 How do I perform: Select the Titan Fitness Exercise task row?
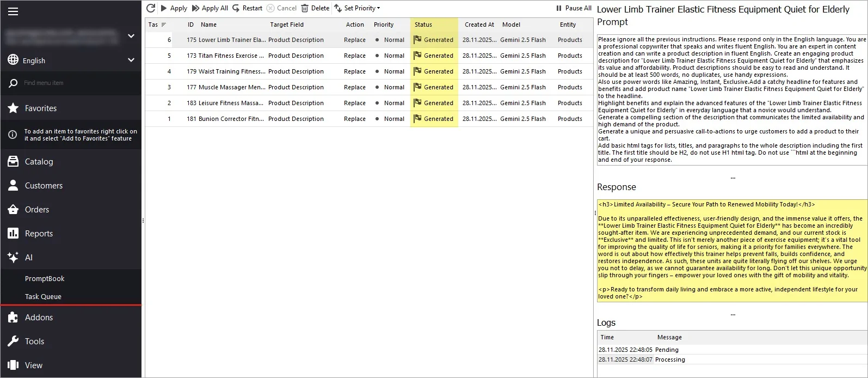[231, 56]
